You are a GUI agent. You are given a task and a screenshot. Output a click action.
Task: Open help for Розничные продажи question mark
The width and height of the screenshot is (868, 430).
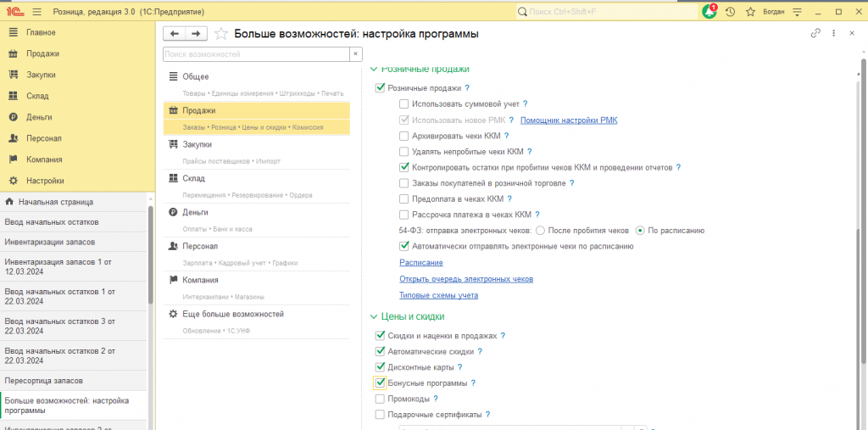467,88
